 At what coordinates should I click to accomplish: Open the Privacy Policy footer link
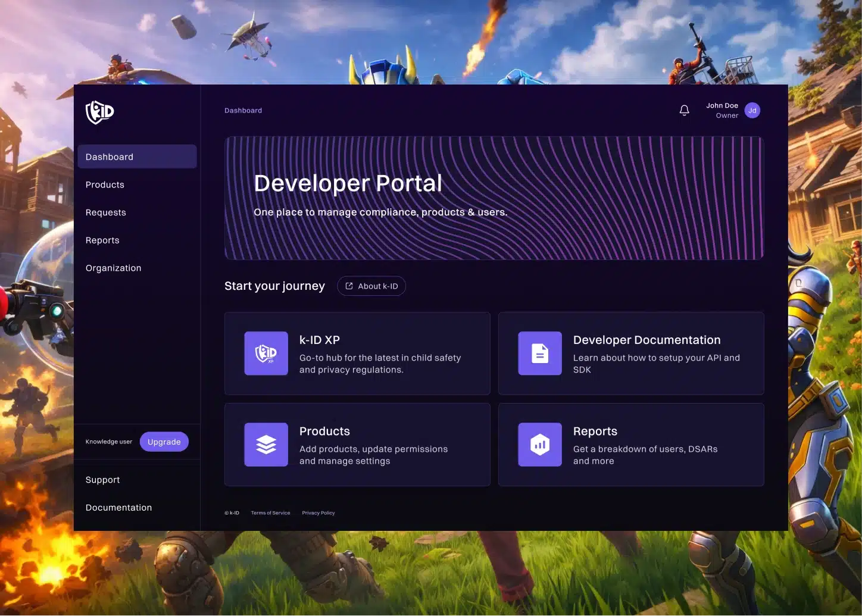tap(318, 513)
